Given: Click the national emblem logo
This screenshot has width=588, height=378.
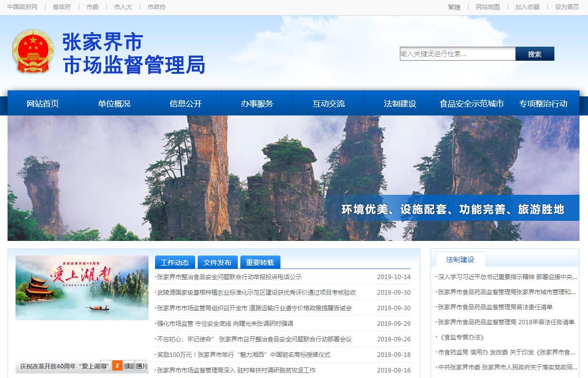Looking at the screenshot, I should [33, 52].
